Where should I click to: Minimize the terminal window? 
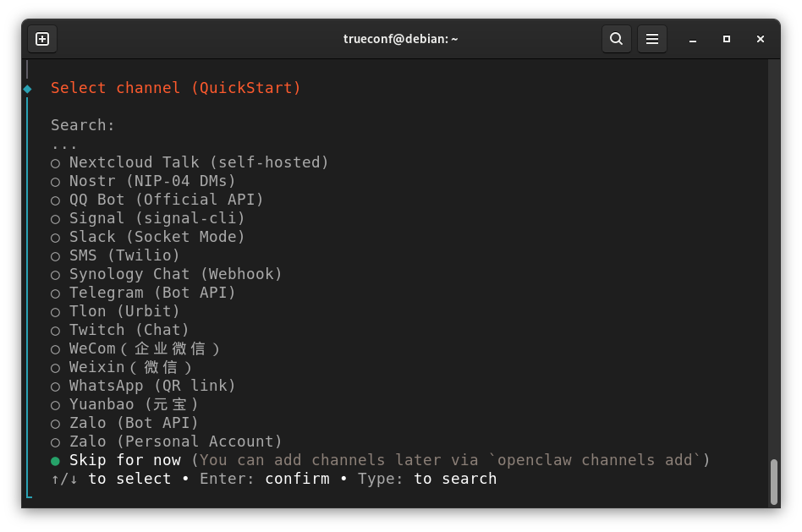(x=693, y=40)
